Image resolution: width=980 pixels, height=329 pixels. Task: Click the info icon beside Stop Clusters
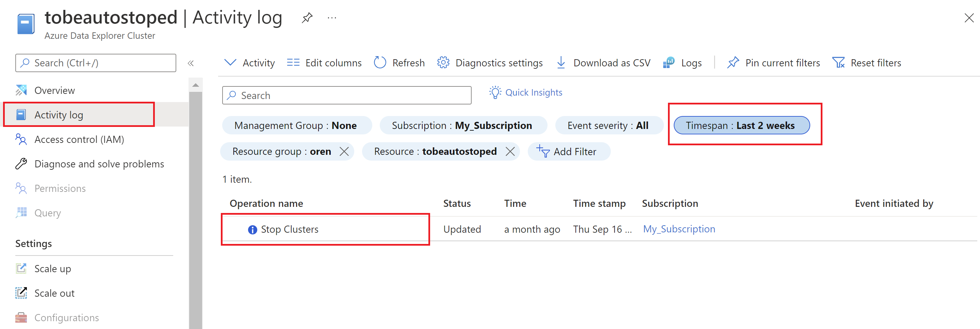pos(252,229)
